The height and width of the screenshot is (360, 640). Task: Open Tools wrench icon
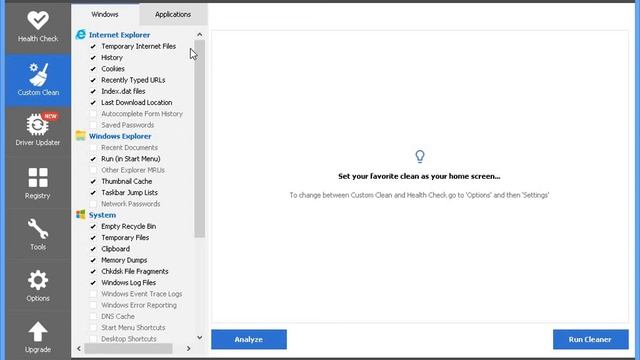pyautogui.click(x=38, y=229)
